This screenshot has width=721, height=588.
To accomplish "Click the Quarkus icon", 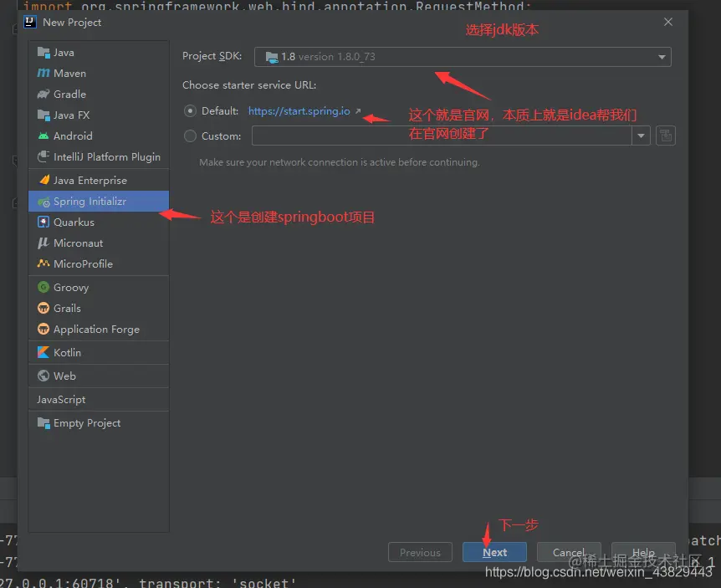I will [x=43, y=222].
